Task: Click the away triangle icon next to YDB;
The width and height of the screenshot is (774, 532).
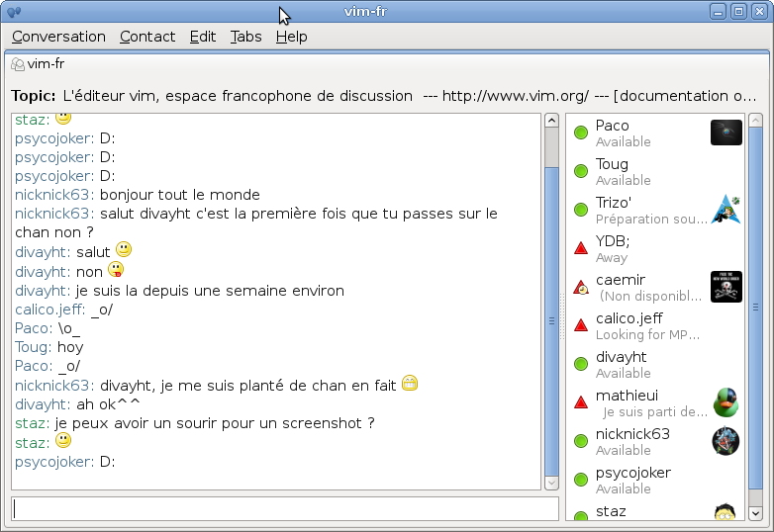Action: pyautogui.click(x=581, y=248)
